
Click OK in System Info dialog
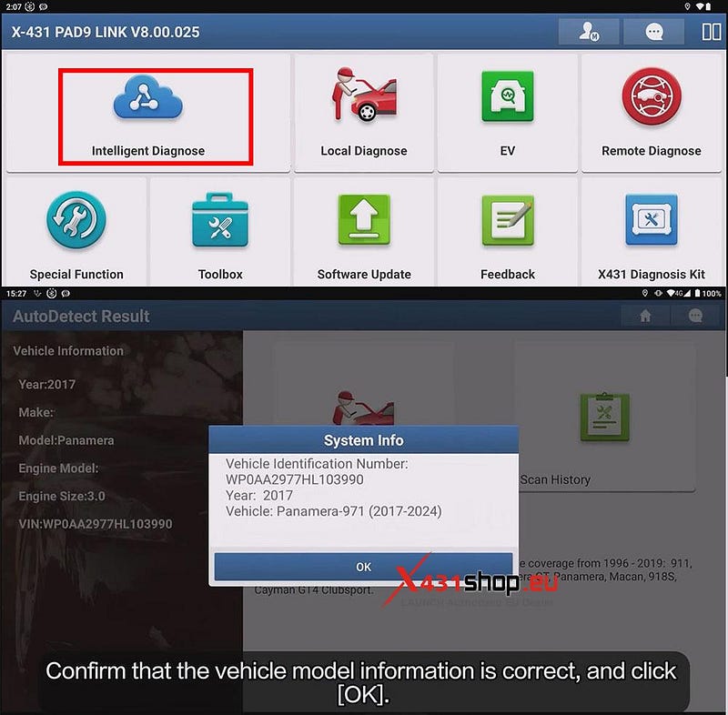tap(363, 567)
